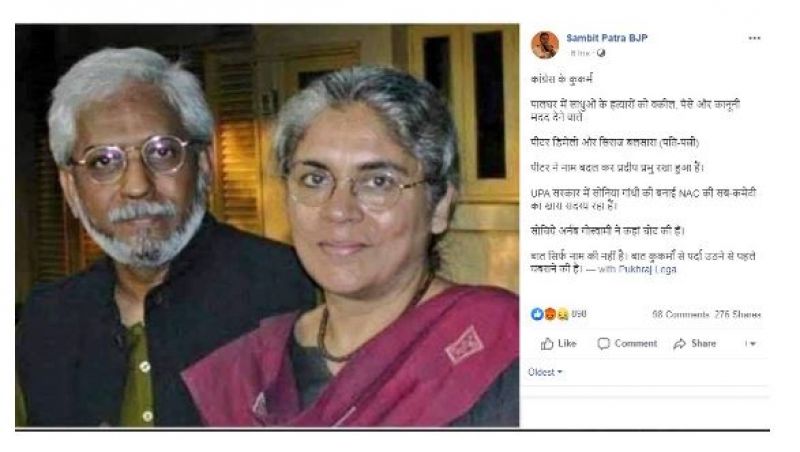Open the Sambit Patra BJP name link
The image size is (800, 452).
pyautogui.click(x=607, y=38)
